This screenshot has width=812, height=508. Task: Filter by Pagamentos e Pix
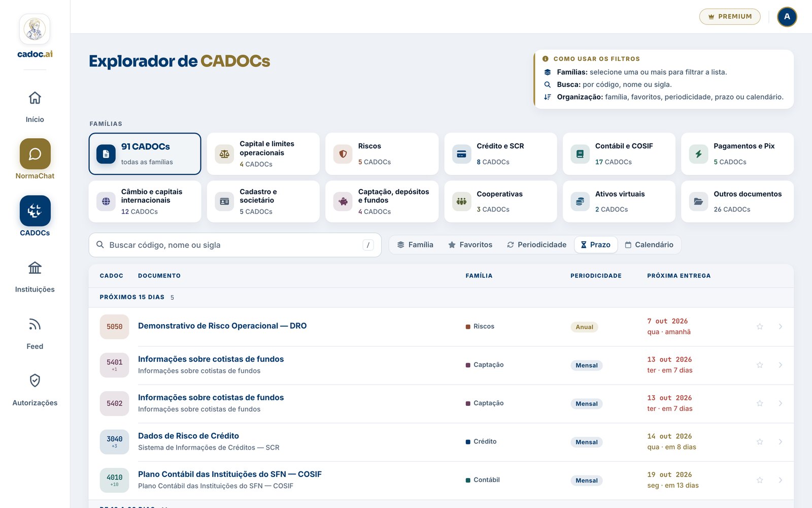737,154
